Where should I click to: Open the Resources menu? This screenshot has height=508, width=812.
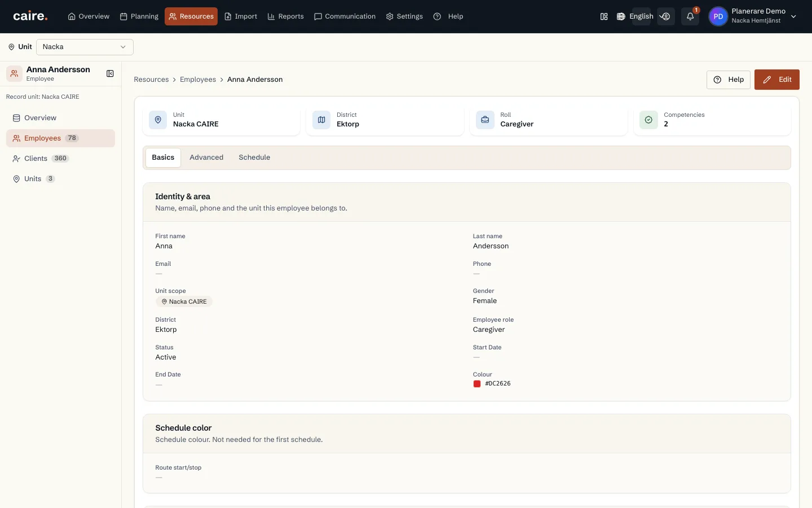click(191, 16)
